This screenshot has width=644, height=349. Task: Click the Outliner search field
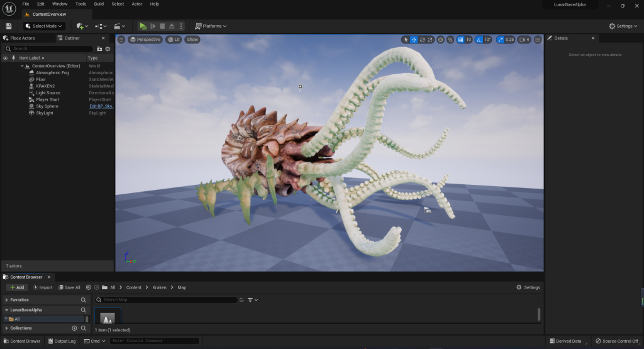(x=48, y=48)
